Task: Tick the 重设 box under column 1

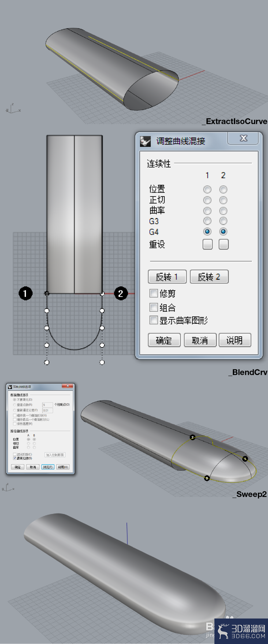Action: (208, 244)
